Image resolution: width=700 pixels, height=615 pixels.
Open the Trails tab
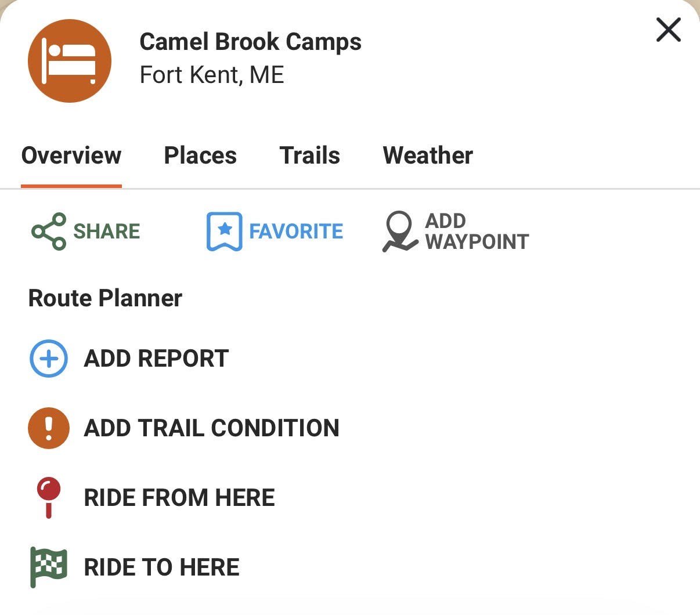[309, 155]
